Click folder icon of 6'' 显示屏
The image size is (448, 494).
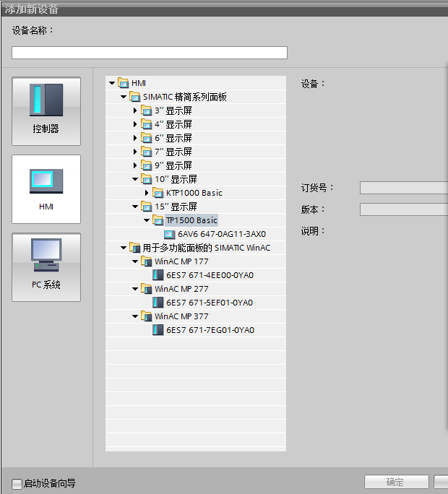pyautogui.click(x=146, y=138)
